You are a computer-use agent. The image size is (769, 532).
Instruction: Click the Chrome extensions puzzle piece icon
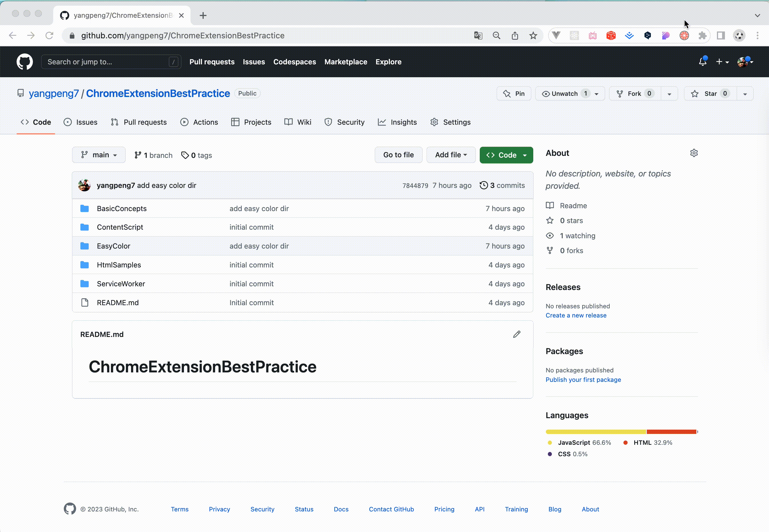click(702, 35)
